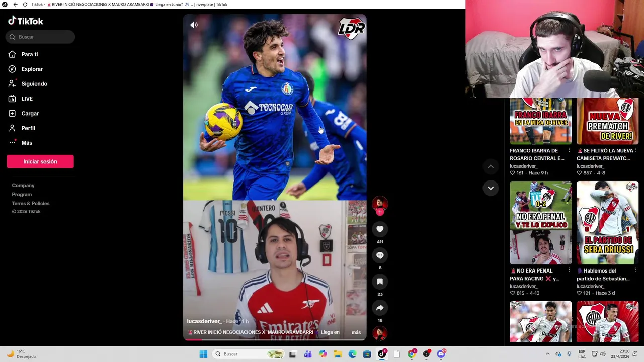Switch to the TikTok app in the taskbar
The width and height of the screenshot is (644, 362).
[x=382, y=354]
